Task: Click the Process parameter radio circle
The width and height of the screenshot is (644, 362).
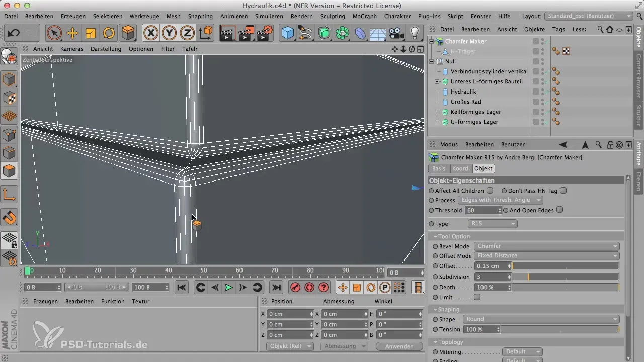Action: 431,200
